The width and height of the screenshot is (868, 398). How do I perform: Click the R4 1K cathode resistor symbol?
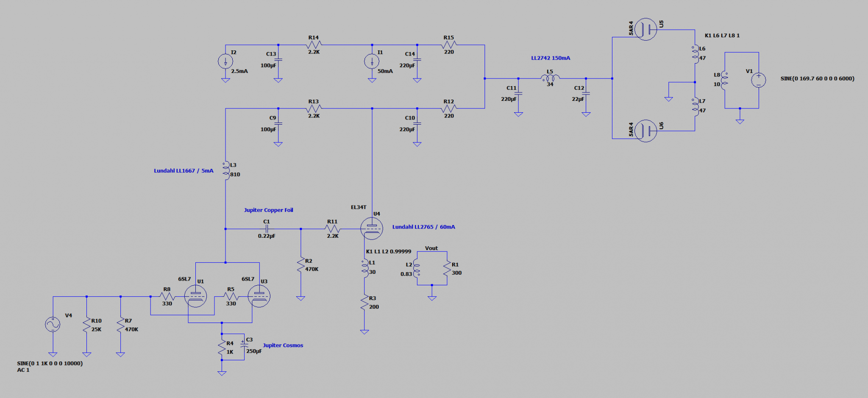[x=222, y=348]
